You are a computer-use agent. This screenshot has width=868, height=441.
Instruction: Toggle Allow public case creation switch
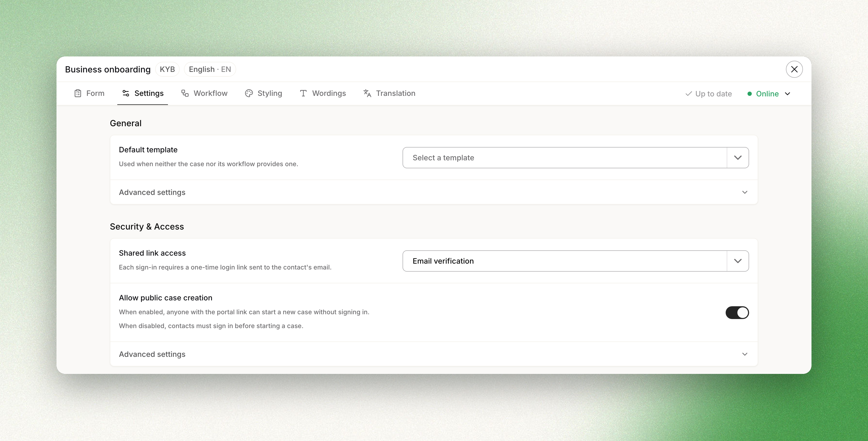[737, 312]
